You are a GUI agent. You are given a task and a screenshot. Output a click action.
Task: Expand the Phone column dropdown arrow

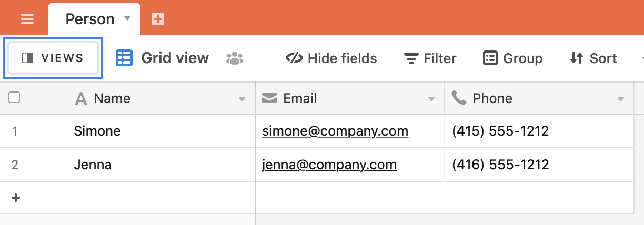coord(621,99)
